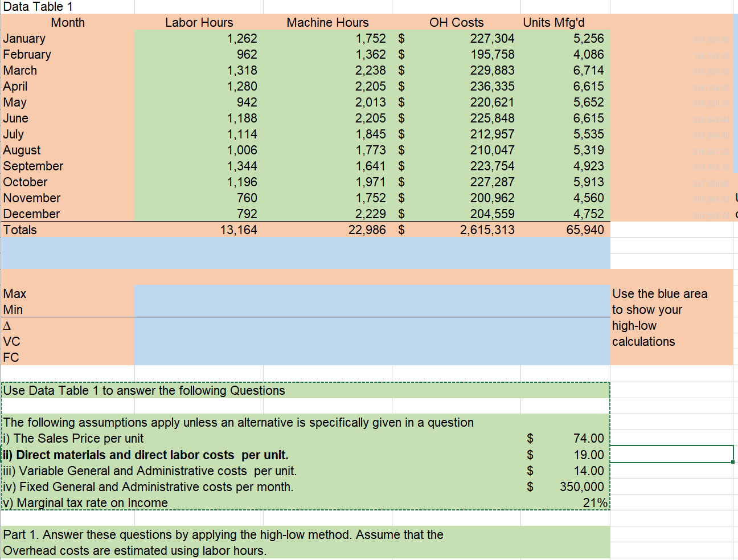Viewport: 738px width, 560px height.
Task: Select the bold Direct materials and direct labor row
Action: coord(171,455)
